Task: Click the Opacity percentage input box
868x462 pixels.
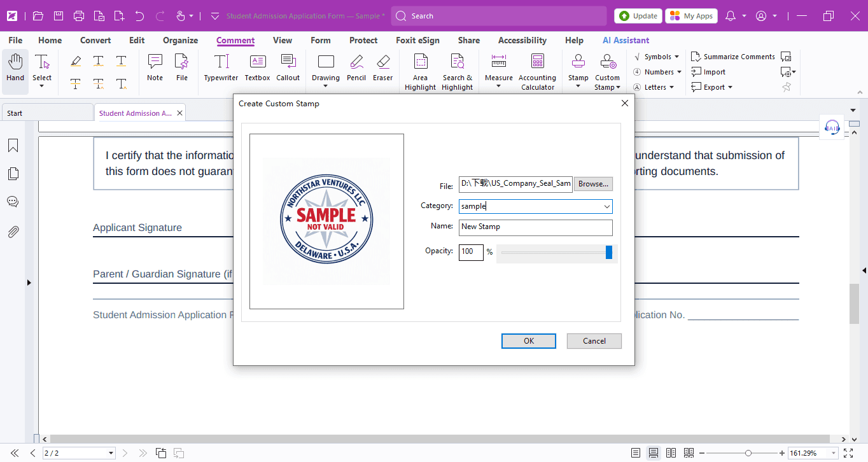Action: (471, 252)
